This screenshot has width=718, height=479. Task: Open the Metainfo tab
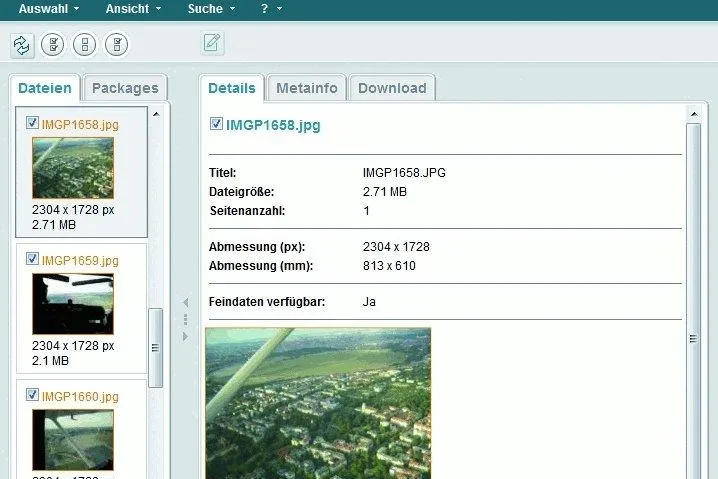click(x=307, y=88)
